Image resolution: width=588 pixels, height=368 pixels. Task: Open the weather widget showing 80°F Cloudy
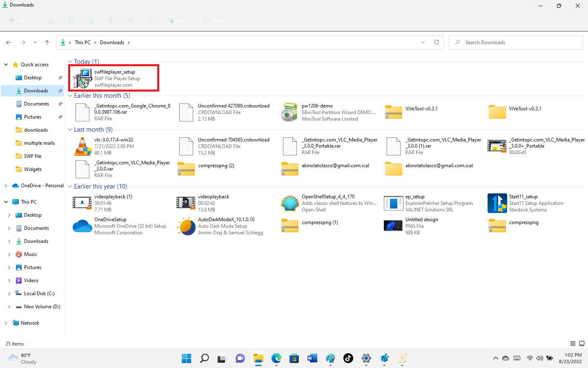(23, 359)
